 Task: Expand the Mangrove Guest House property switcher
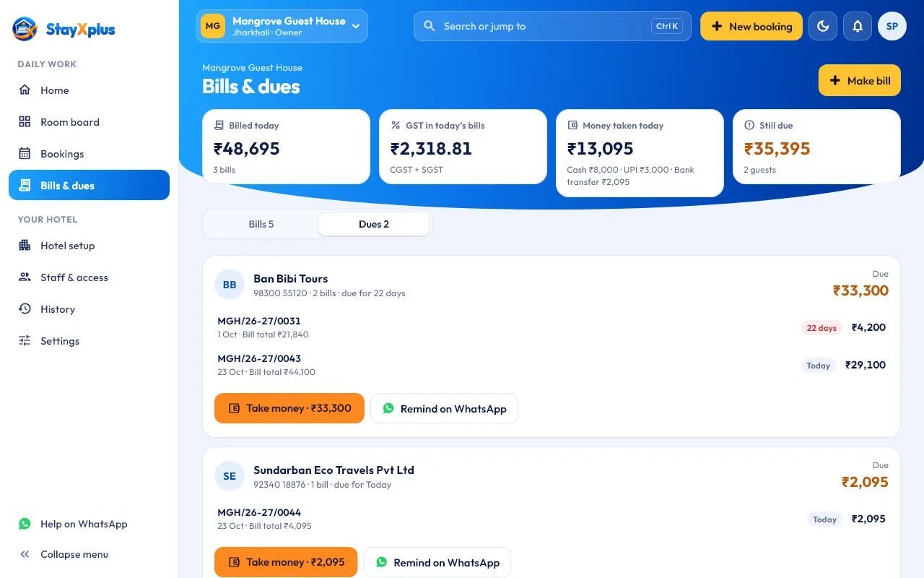point(282,26)
